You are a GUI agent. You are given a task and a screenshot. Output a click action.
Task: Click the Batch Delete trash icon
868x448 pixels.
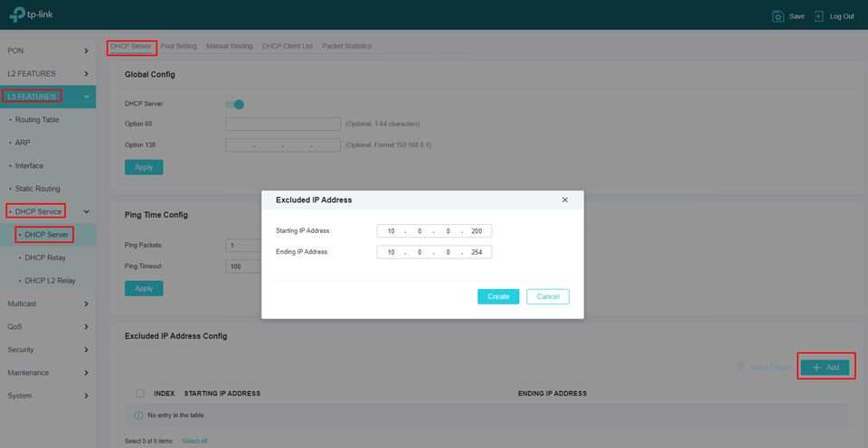(x=741, y=368)
